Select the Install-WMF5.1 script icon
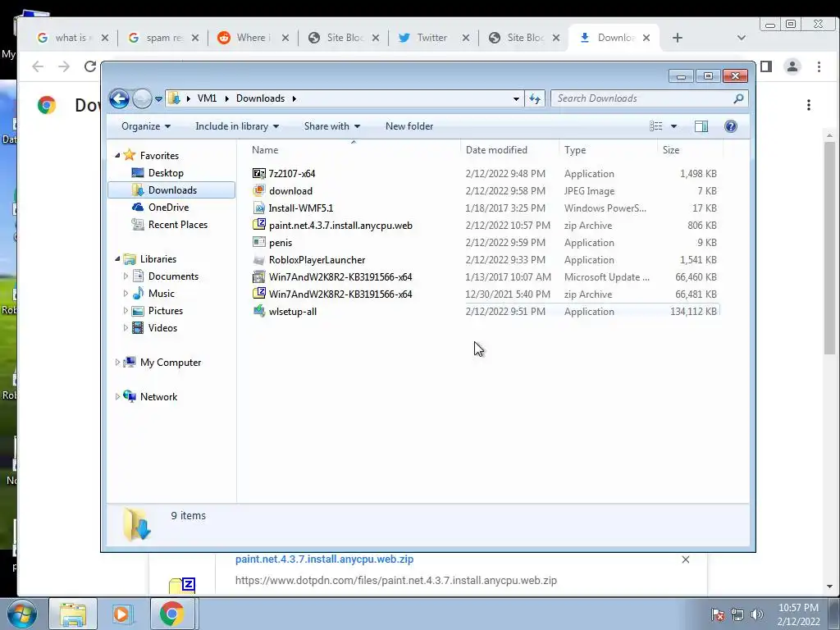This screenshot has height=630, width=840. point(259,208)
